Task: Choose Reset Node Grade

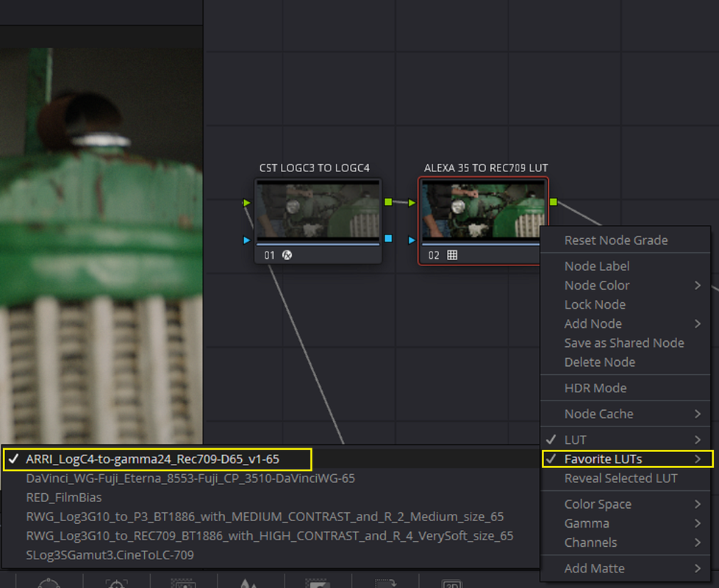Action: click(626, 240)
